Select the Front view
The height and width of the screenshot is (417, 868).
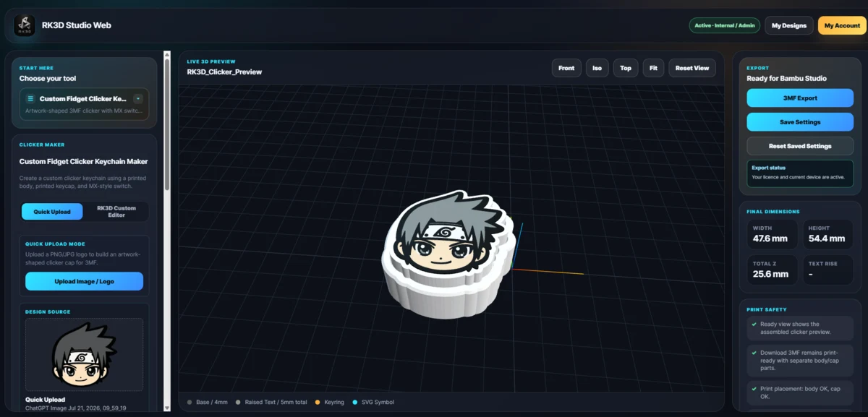566,68
